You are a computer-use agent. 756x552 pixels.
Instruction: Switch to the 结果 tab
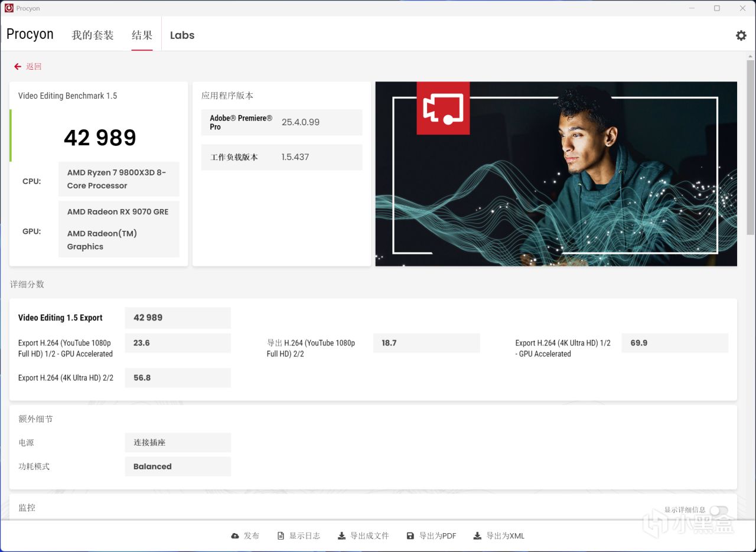pyautogui.click(x=142, y=35)
